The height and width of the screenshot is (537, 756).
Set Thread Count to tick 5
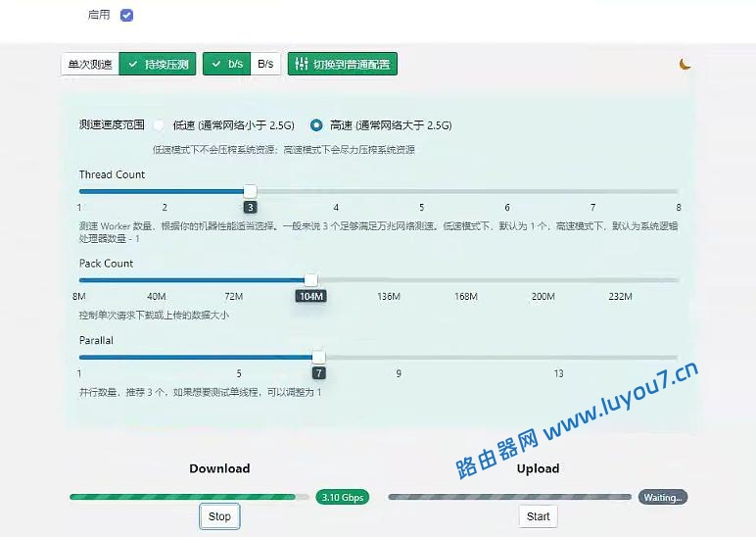tap(421, 208)
